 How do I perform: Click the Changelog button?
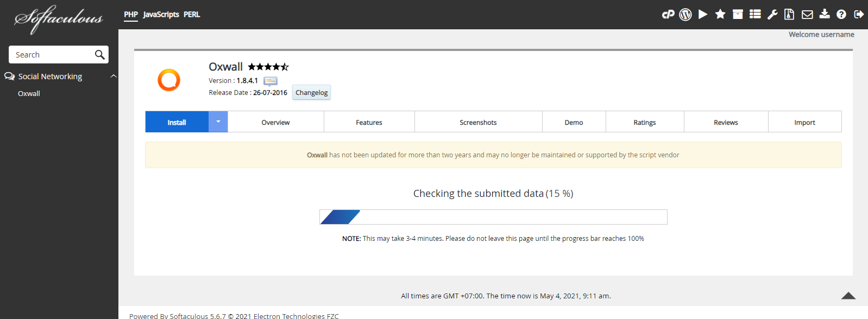tap(311, 93)
